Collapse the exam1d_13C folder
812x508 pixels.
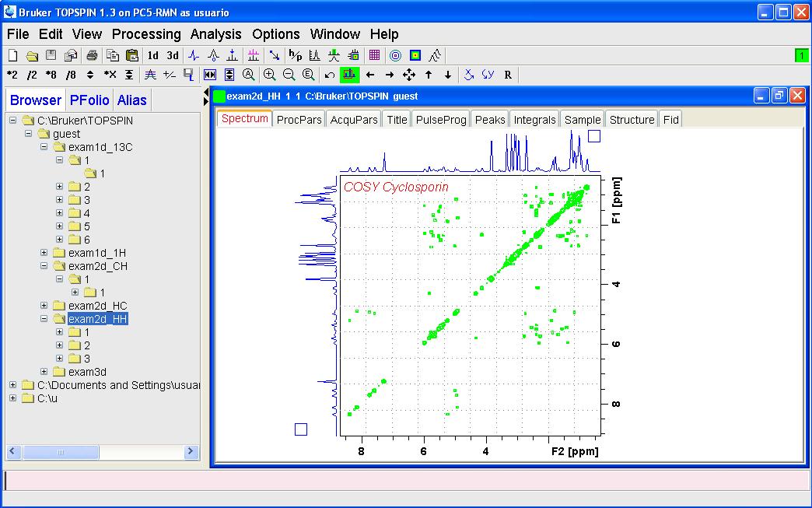click(44, 147)
